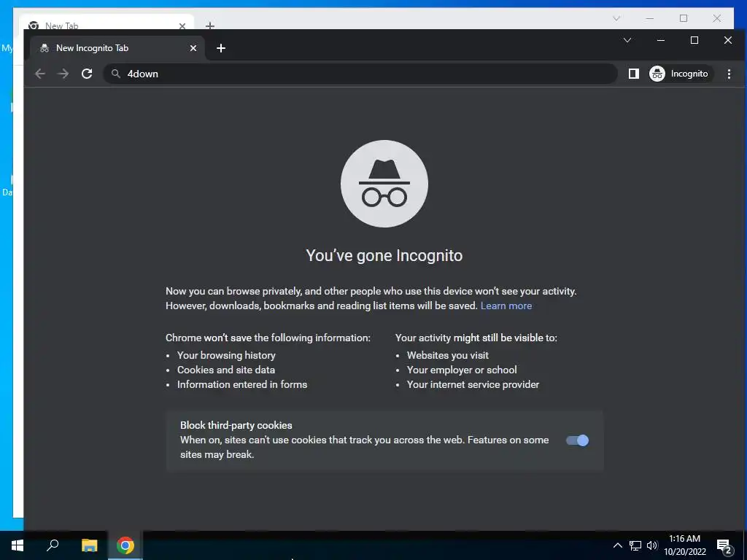Open network status tray icon

[x=635, y=545]
